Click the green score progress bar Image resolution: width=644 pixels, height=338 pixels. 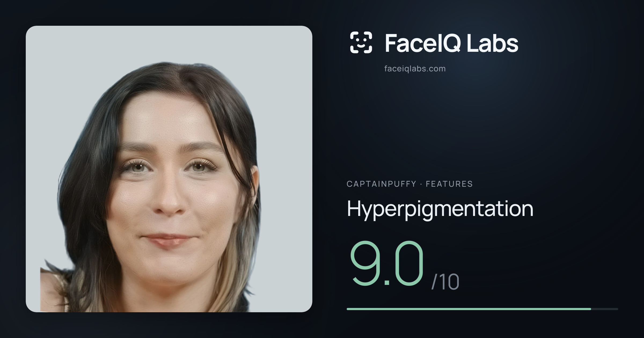pyautogui.click(x=482, y=309)
